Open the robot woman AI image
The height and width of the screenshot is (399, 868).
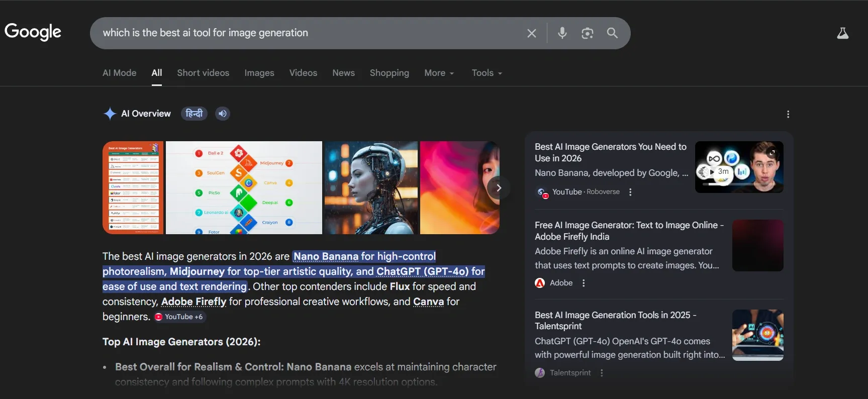[371, 188]
